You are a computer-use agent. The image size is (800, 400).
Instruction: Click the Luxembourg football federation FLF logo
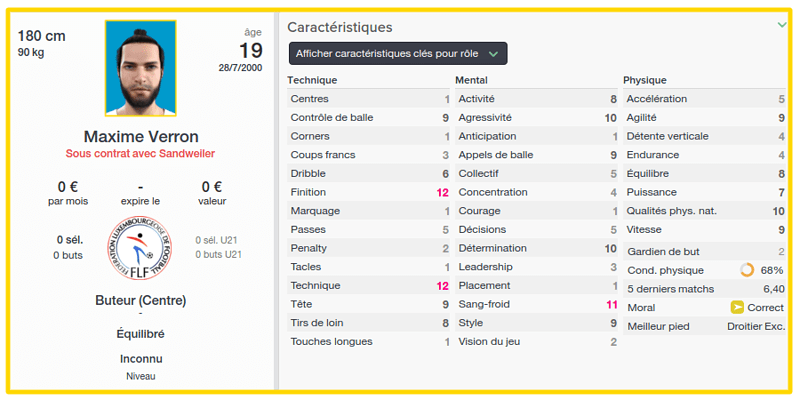click(140, 247)
